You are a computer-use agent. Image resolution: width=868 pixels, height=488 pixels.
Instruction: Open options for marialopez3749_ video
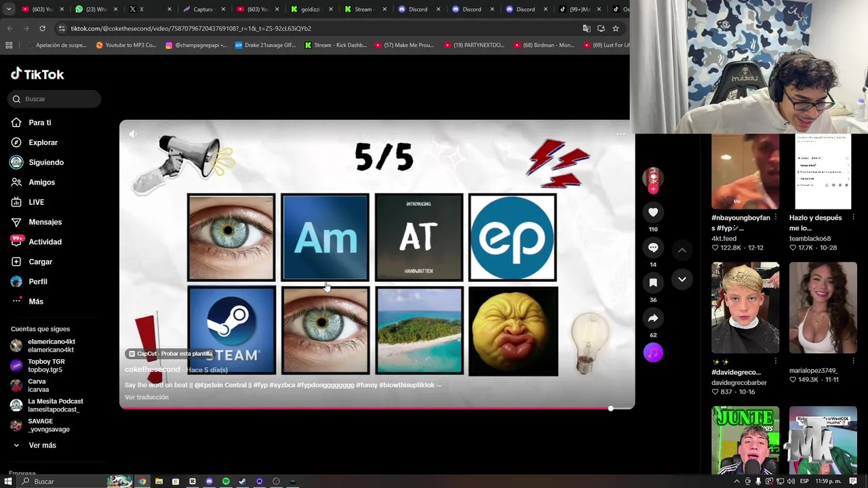(853, 362)
